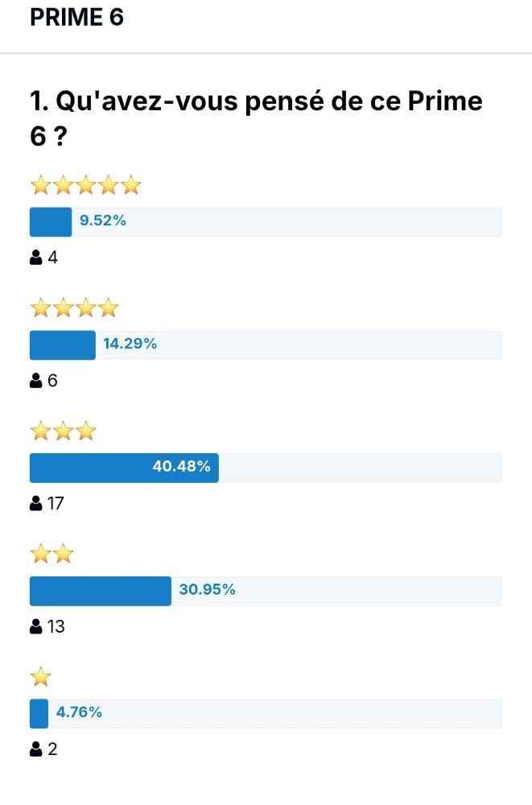The image size is (532, 805).
Task: Click the 40.48% percentage label
Action: click(181, 466)
